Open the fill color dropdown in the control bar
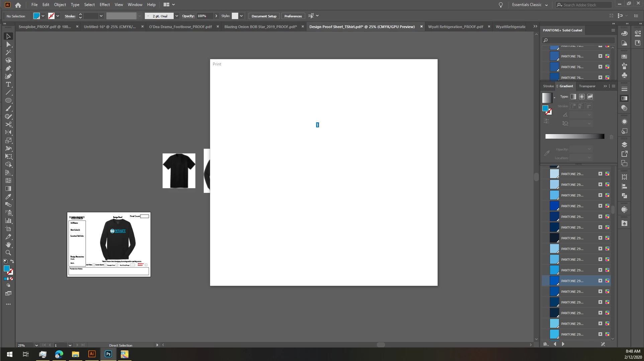Viewport: 644px width, 361px height. pos(43,16)
